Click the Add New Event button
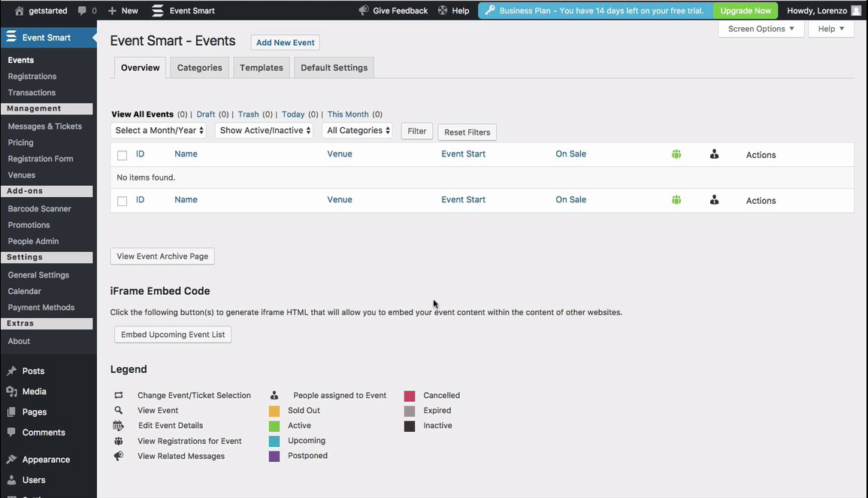Screen dimensions: 868x498 (x=285, y=43)
